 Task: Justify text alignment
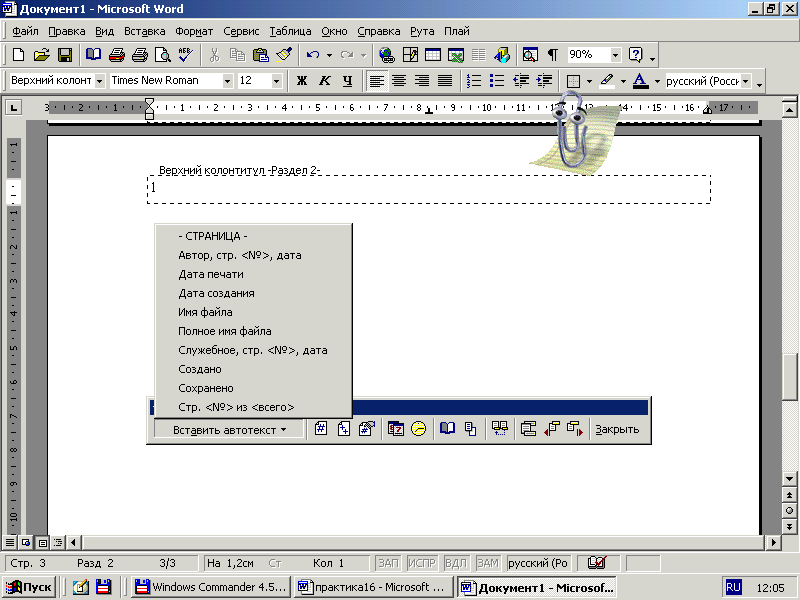click(445, 81)
